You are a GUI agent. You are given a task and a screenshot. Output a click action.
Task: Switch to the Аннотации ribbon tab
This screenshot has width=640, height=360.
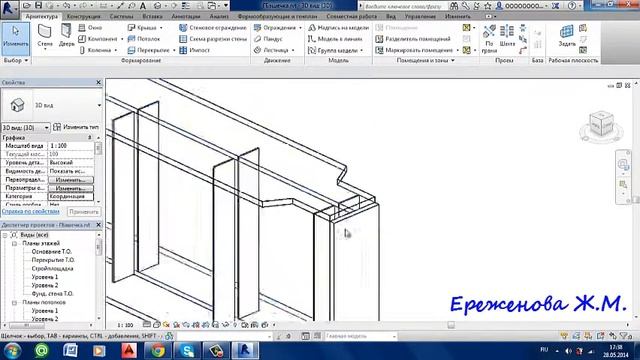tap(186, 16)
